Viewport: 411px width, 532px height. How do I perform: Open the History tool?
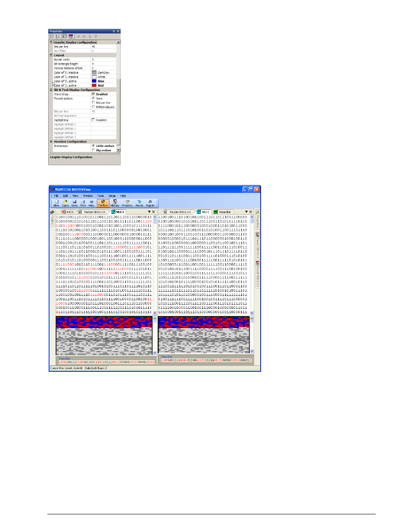tap(115, 203)
